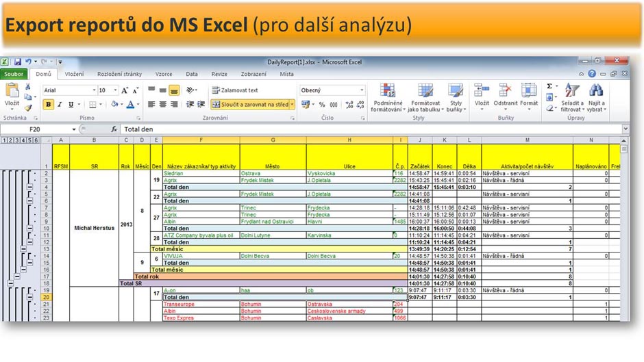Open Name Box dropdown arrow
Viewport: 644px width, 362px height.
(x=74, y=129)
